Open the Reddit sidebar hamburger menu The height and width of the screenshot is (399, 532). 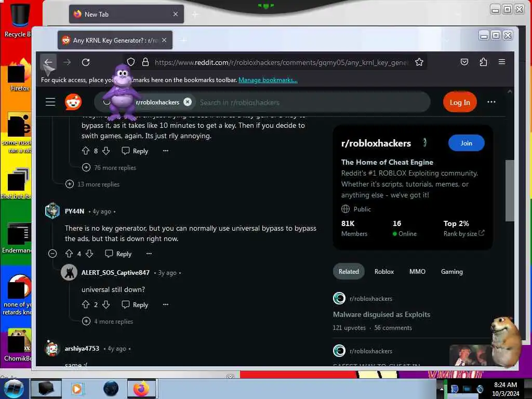click(50, 102)
